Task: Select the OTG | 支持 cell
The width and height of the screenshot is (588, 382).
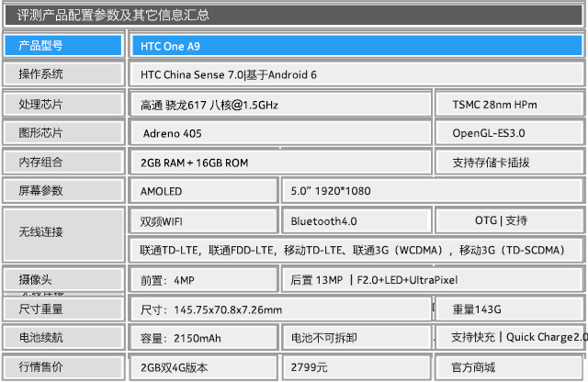Action: [511, 220]
